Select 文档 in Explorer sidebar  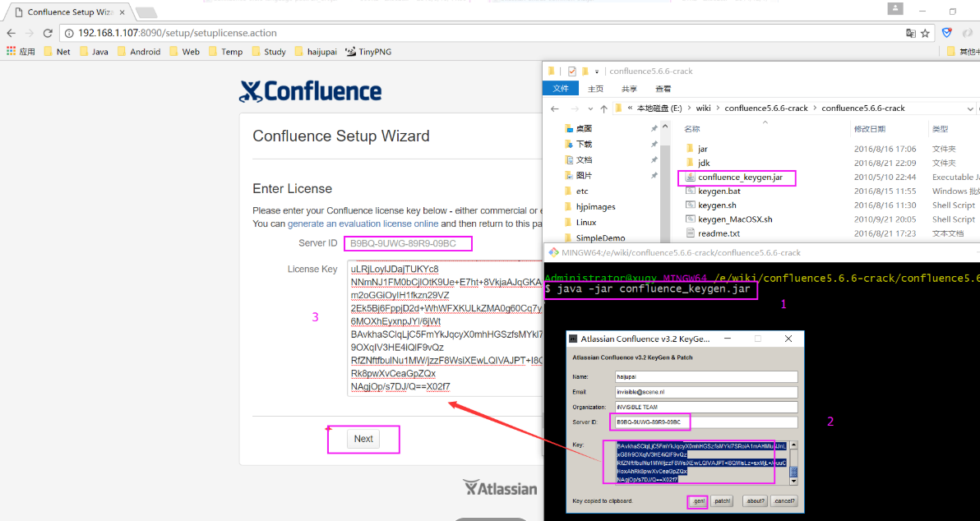click(578, 160)
